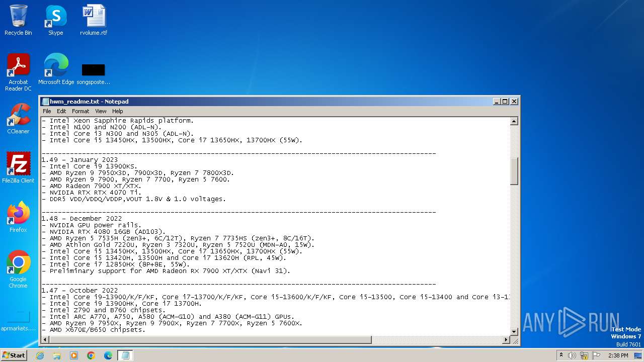Click the 'Intel Xeon Sapphire Rapids platform.' line
This screenshot has height=362, width=644.
[118, 121]
